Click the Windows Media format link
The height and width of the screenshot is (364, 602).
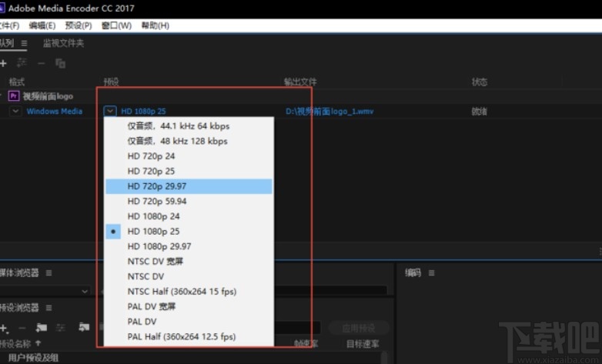pos(55,112)
